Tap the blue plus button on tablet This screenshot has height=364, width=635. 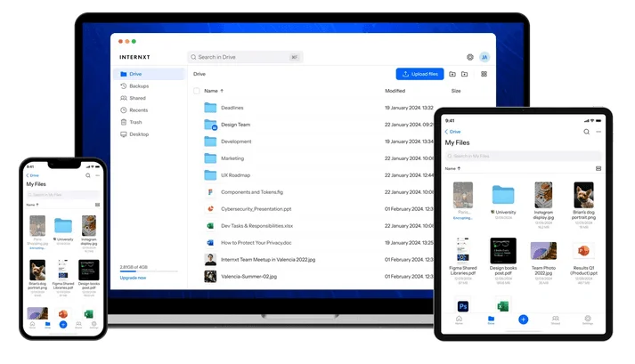(x=523, y=320)
